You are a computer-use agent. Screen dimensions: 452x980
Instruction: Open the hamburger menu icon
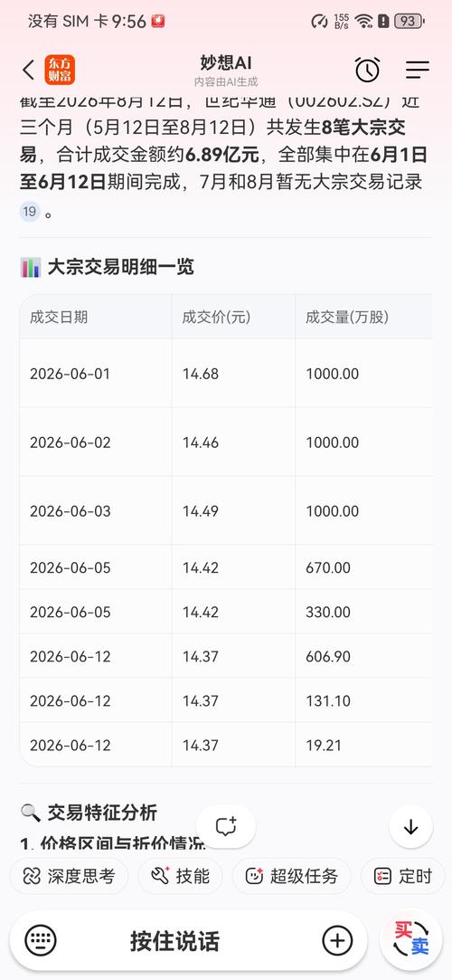417,70
